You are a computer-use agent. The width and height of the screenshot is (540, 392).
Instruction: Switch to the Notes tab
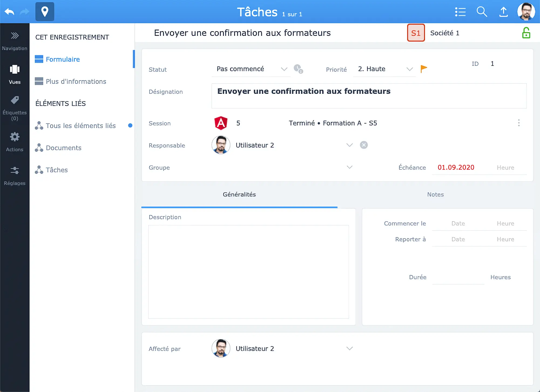[x=435, y=194]
